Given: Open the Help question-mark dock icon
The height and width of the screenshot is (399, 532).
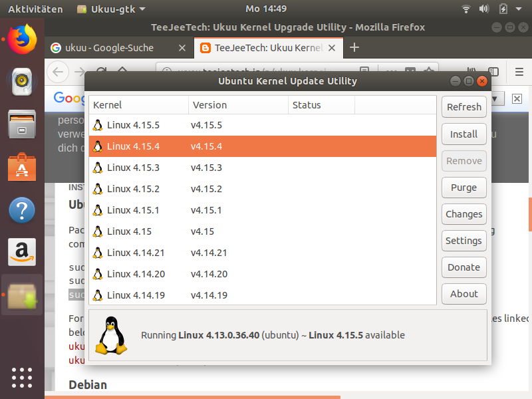Looking at the screenshot, I should [22, 210].
